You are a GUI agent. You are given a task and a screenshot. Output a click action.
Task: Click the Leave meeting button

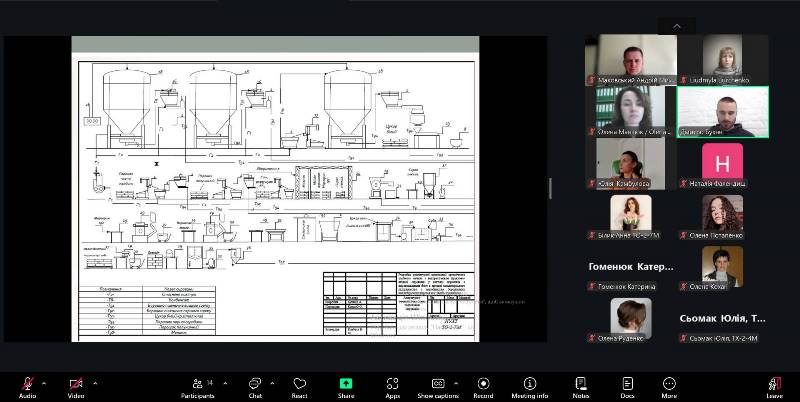click(774, 385)
